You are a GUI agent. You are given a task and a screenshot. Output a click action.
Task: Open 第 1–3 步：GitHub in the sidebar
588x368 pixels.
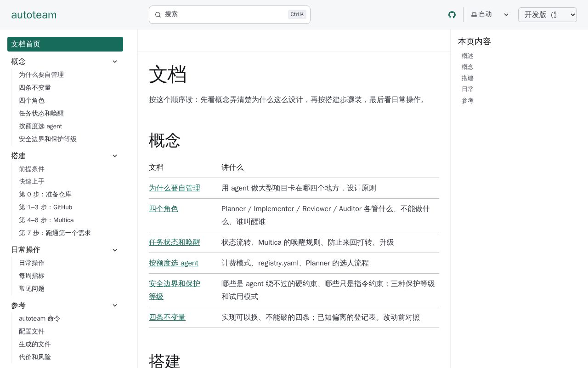tap(45, 207)
